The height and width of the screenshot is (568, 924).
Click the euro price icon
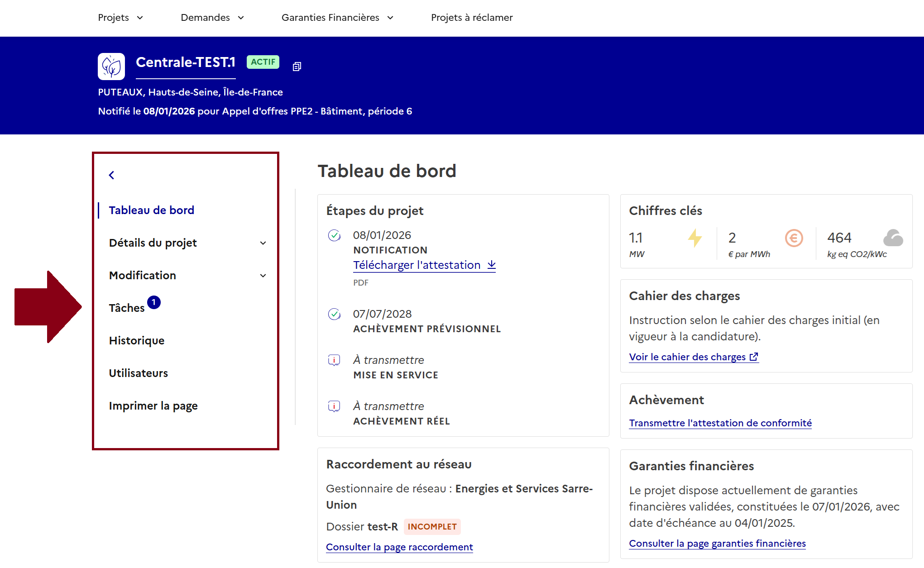[794, 238]
